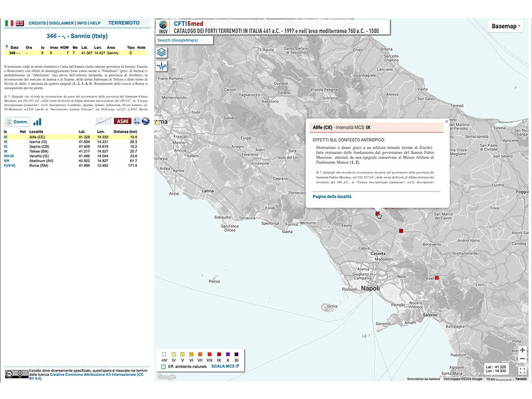Select the Sepino (CB) locality row
Viewport: 532px width, 399px height.
pyautogui.click(x=71, y=147)
